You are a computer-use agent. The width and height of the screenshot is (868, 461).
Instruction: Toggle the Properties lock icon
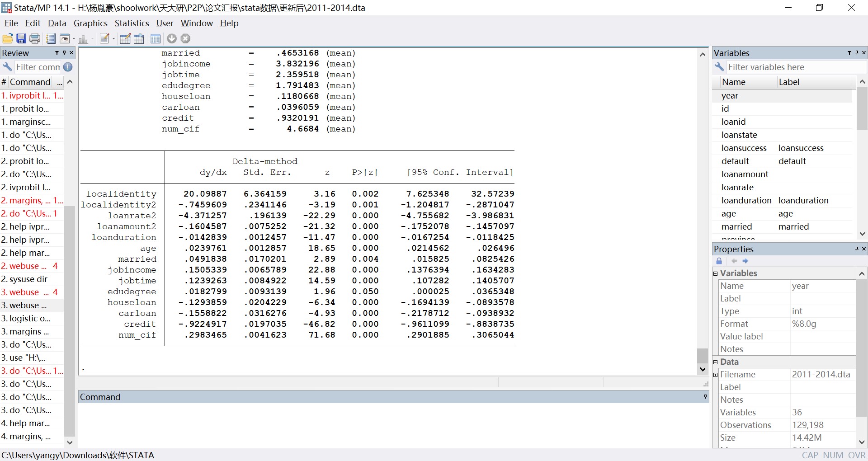coord(719,261)
